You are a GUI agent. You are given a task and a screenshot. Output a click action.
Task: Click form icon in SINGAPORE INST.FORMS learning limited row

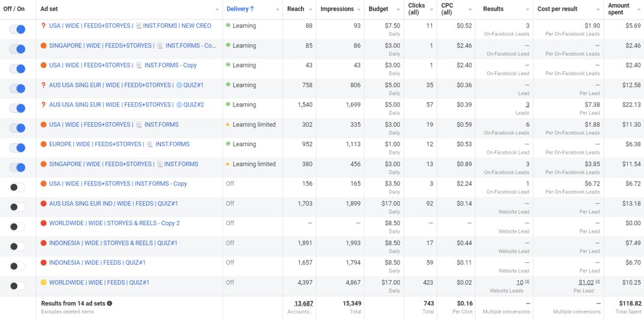(160, 164)
